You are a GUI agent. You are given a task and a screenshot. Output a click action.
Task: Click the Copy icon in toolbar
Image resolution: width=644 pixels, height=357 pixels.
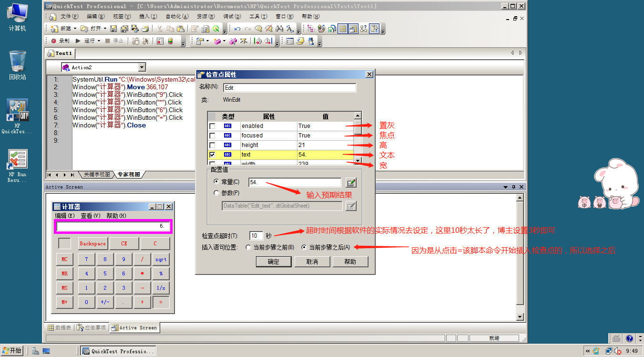pos(170,29)
